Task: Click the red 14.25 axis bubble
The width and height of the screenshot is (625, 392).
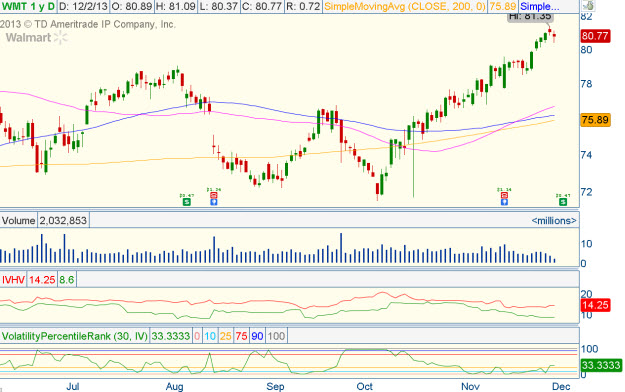Action: pos(595,305)
